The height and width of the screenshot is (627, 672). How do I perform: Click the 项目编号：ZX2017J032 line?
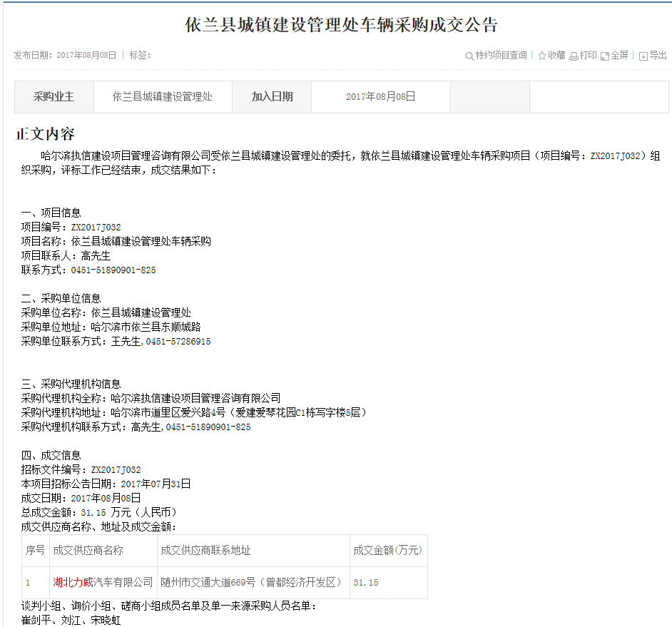click(x=71, y=227)
